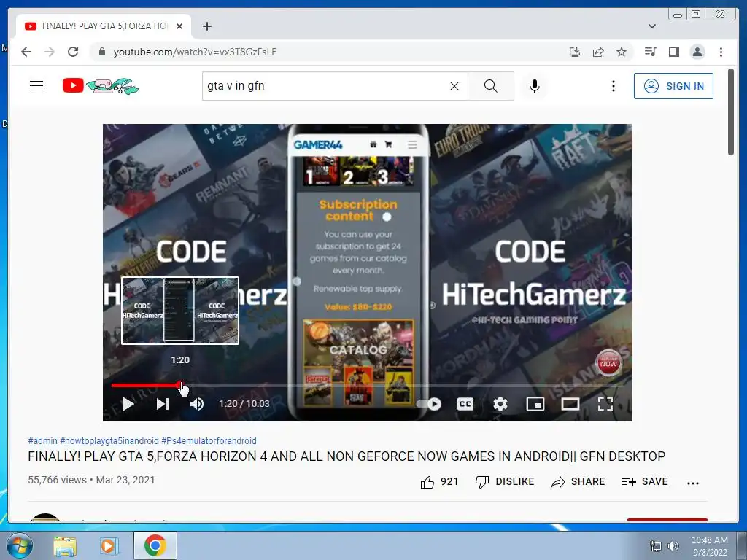Toggle autoplay switch in player
The image size is (747, 560).
[429, 404]
